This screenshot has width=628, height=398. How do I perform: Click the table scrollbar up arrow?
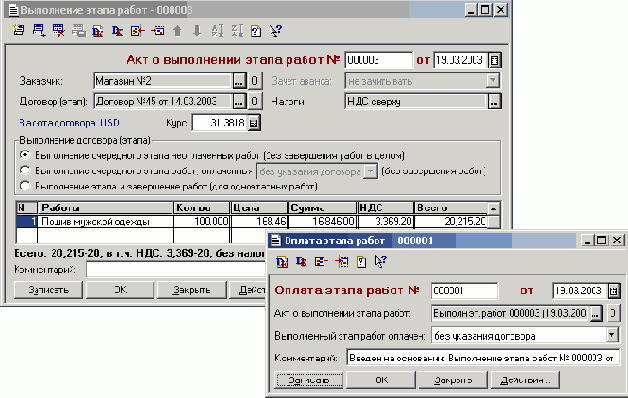tap(494, 208)
